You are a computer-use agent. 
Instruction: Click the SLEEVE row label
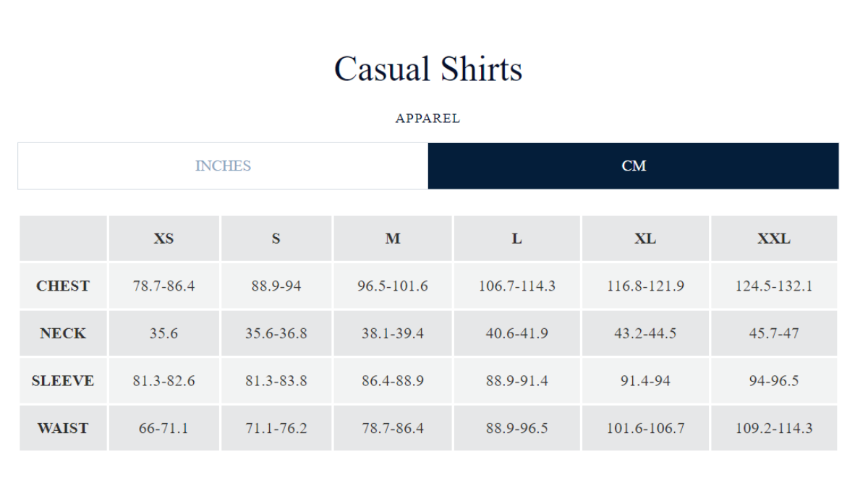(63, 380)
